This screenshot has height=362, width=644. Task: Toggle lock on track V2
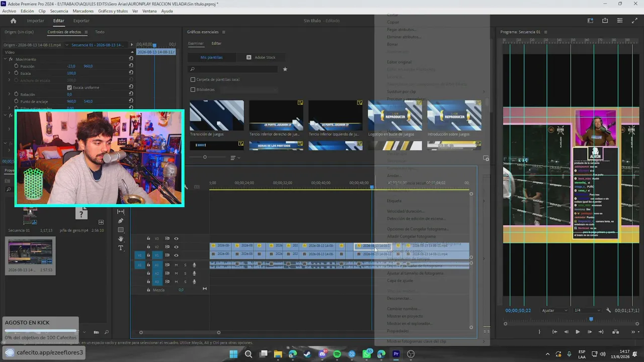[148, 247]
